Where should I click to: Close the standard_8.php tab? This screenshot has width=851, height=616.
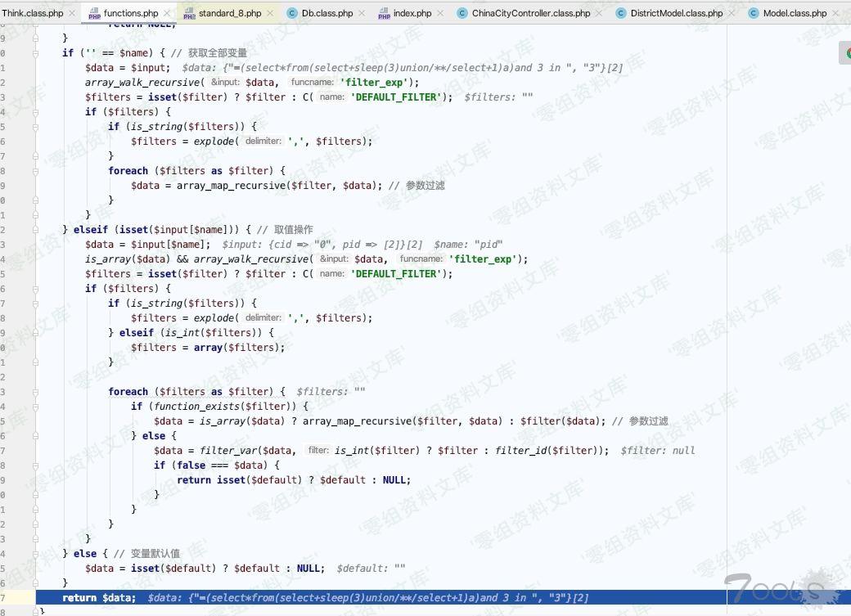pyautogui.click(x=271, y=14)
